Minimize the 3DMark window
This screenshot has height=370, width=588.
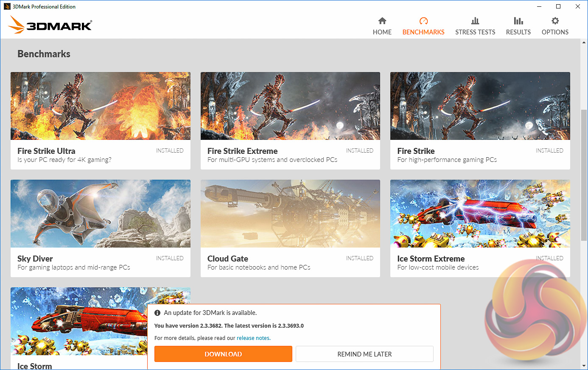(x=539, y=6)
